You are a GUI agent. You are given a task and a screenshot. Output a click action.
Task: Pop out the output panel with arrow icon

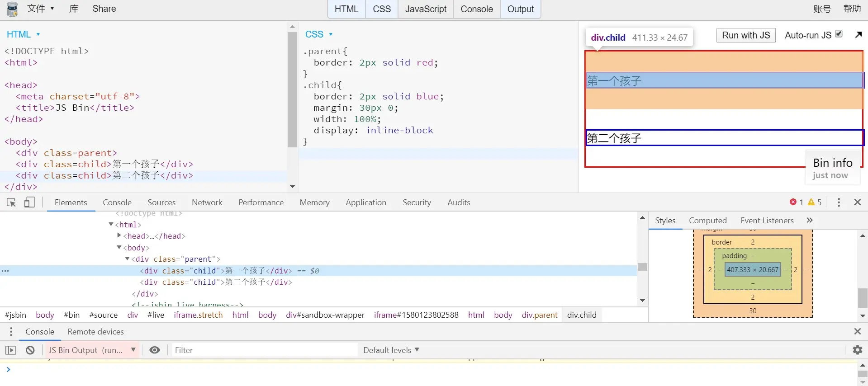click(859, 35)
